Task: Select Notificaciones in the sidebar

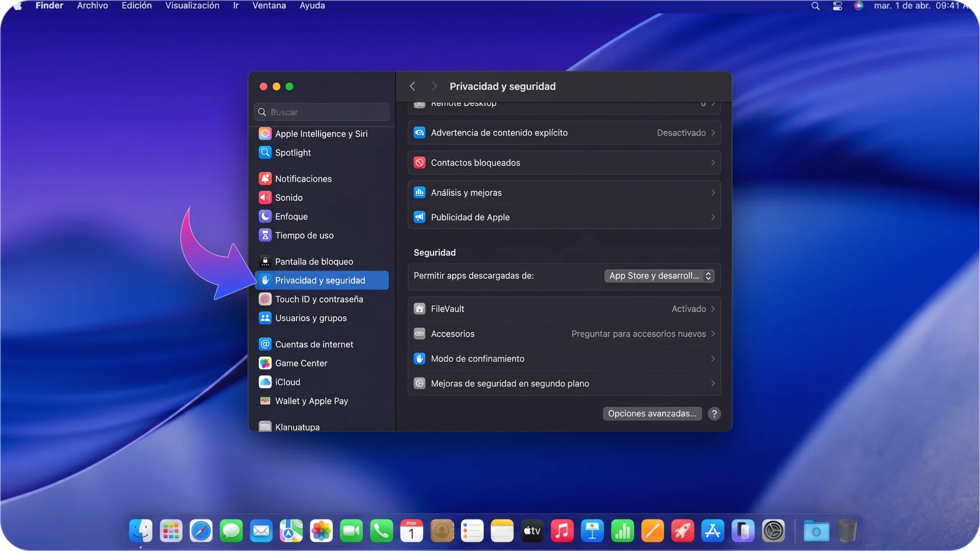Action: (x=322, y=179)
